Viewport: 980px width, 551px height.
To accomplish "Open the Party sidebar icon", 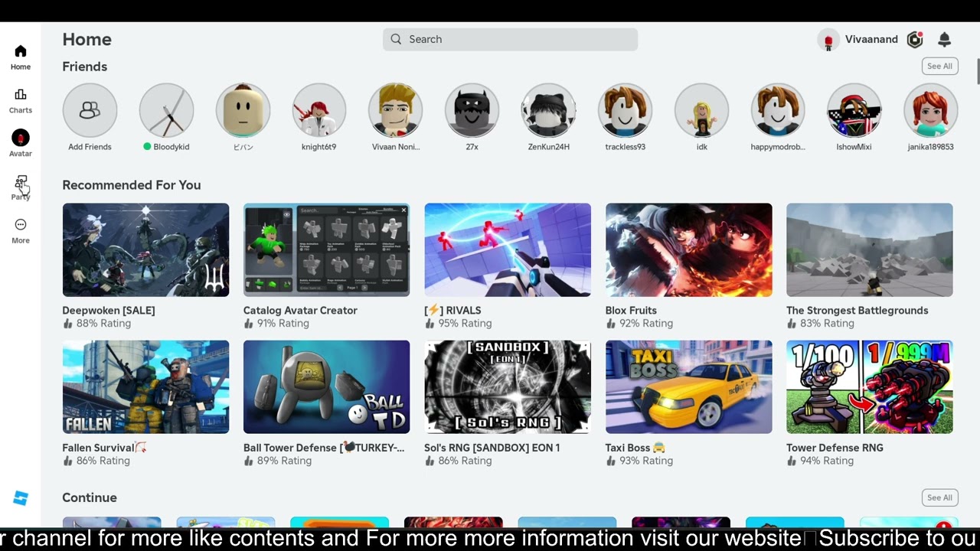I will [21, 182].
